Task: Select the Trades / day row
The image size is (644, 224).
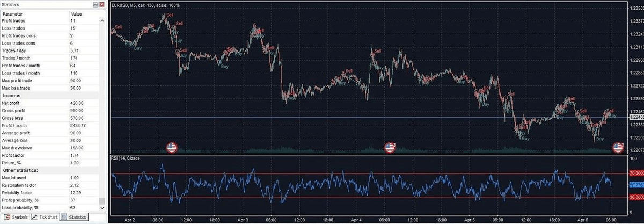Action: [x=50, y=50]
